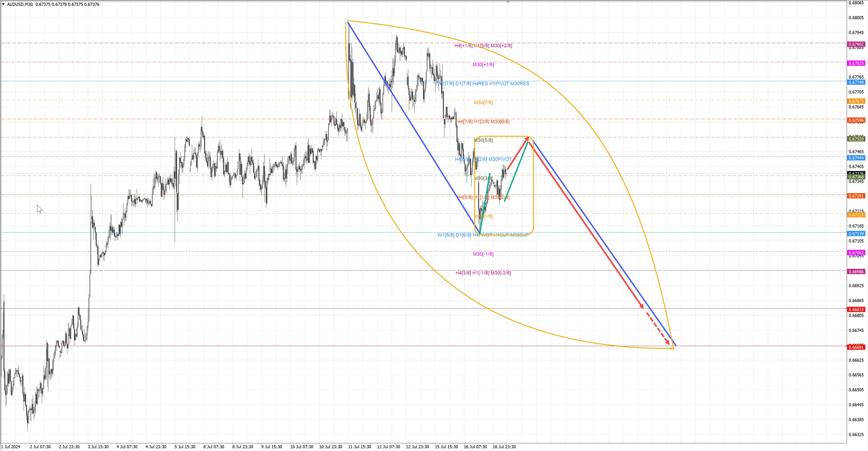Click the 0.68005 value on price scale

tap(856, 18)
